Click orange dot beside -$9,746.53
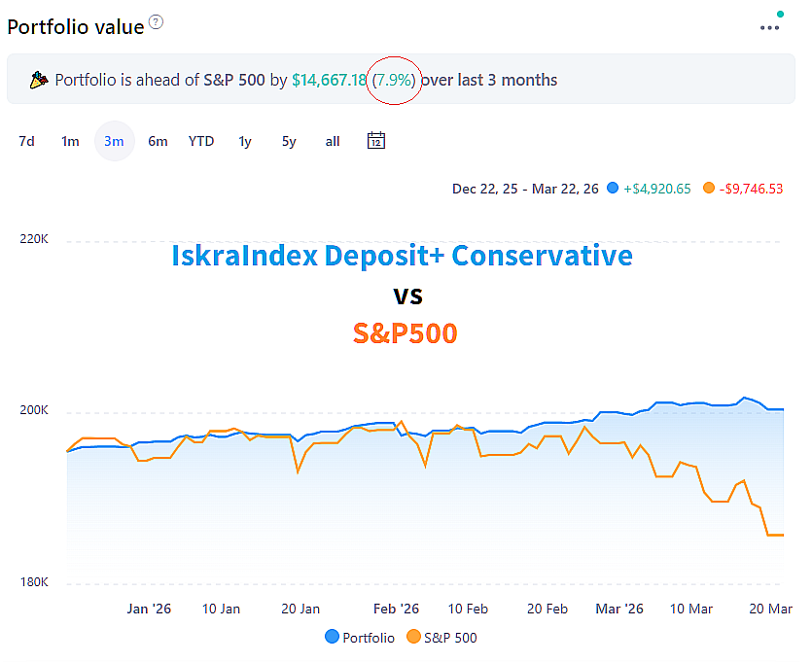The height and width of the screenshot is (662, 812). [707, 189]
